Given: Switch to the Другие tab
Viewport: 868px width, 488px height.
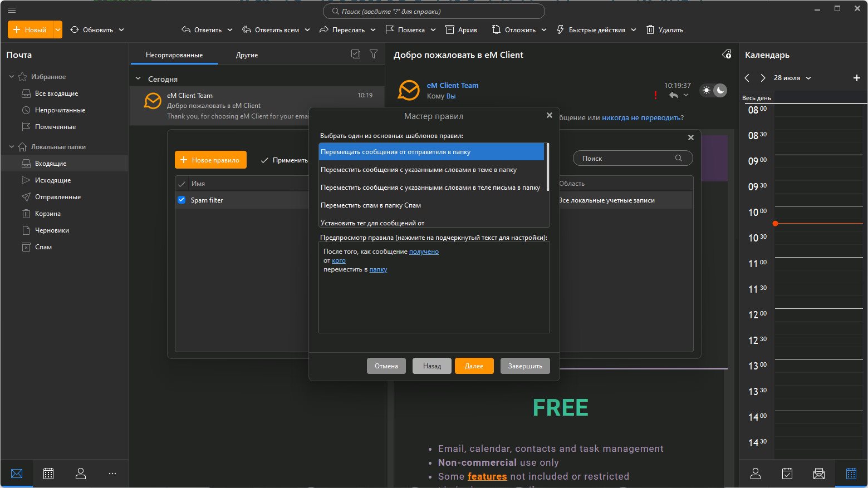Looking at the screenshot, I should click(247, 55).
